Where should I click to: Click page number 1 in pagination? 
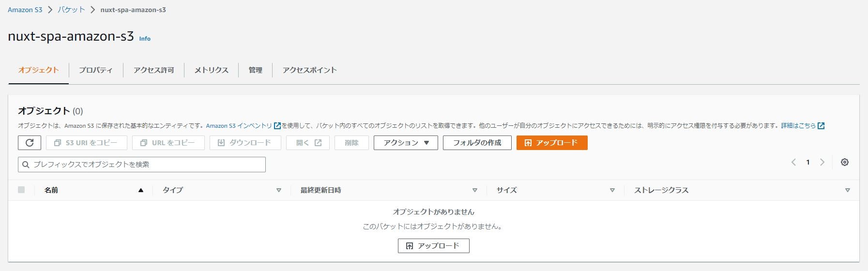(x=808, y=163)
